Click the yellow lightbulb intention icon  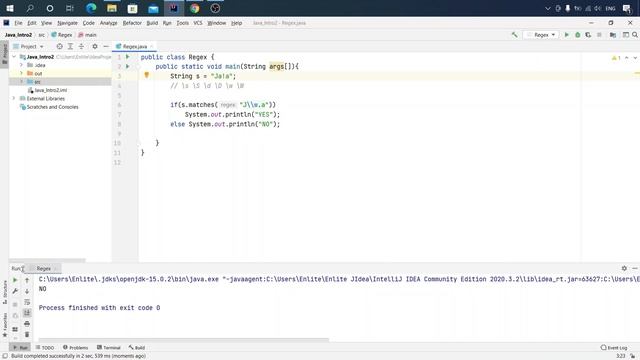[147, 75]
